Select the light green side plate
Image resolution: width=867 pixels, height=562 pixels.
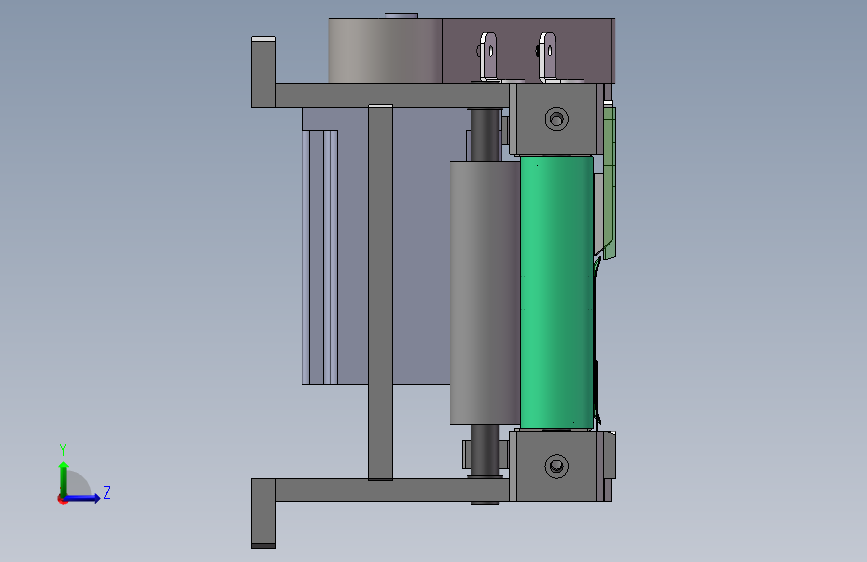pyautogui.click(x=609, y=183)
